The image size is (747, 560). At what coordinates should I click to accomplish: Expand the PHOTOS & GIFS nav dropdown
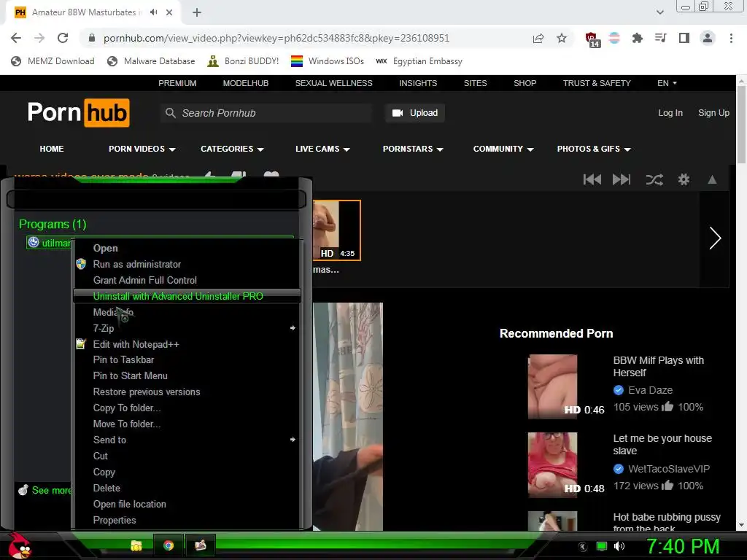click(594, 149)
